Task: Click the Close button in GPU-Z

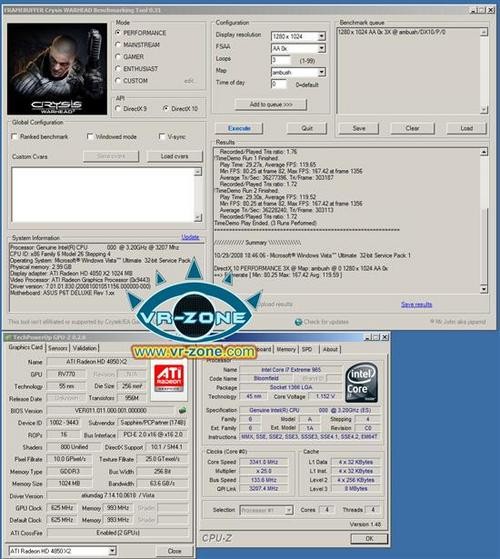Action: tap(175, 551)
